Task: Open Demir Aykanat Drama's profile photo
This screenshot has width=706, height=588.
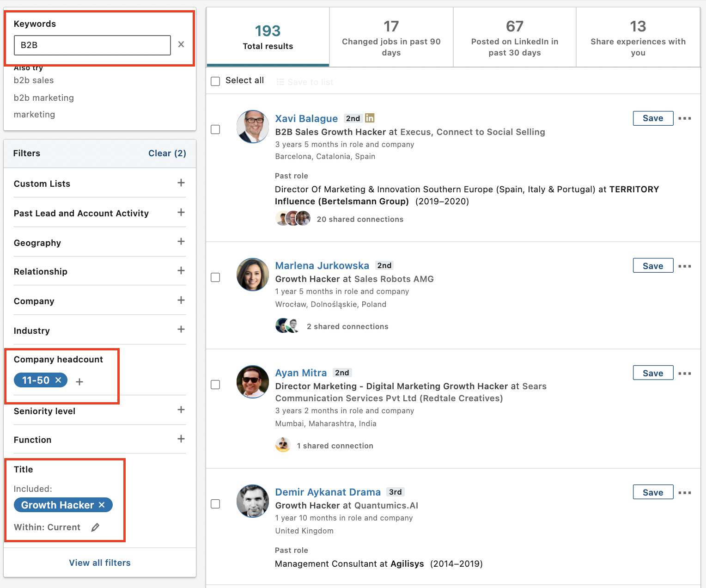Action: tap(253, 501)
